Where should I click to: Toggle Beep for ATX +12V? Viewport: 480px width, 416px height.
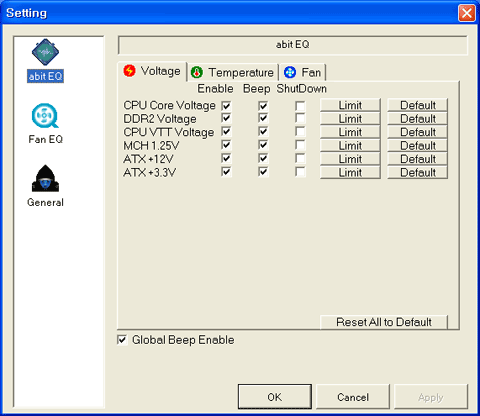263,158
